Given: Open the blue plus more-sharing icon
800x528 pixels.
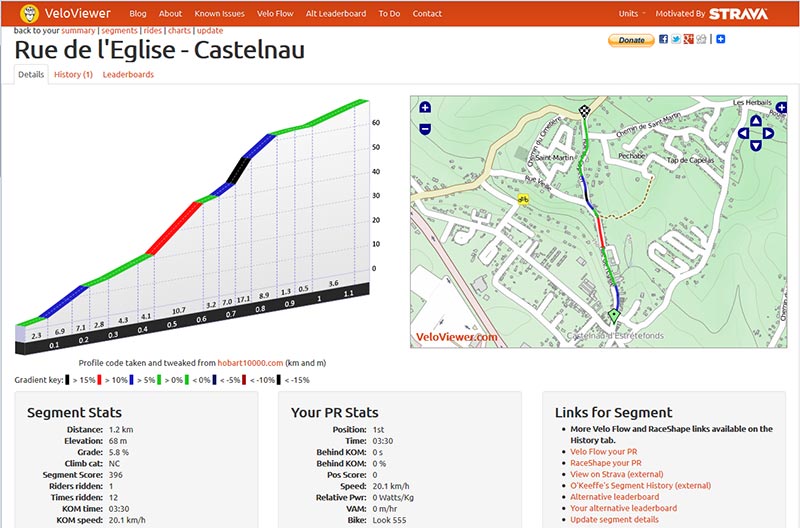Looking at the screenshot, I should click(720, 39).
